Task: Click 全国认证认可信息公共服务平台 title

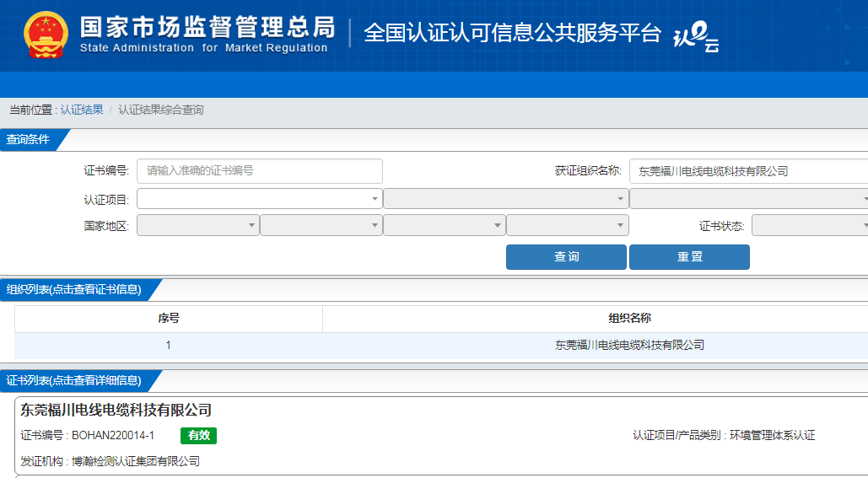Action: coord(513,33)
